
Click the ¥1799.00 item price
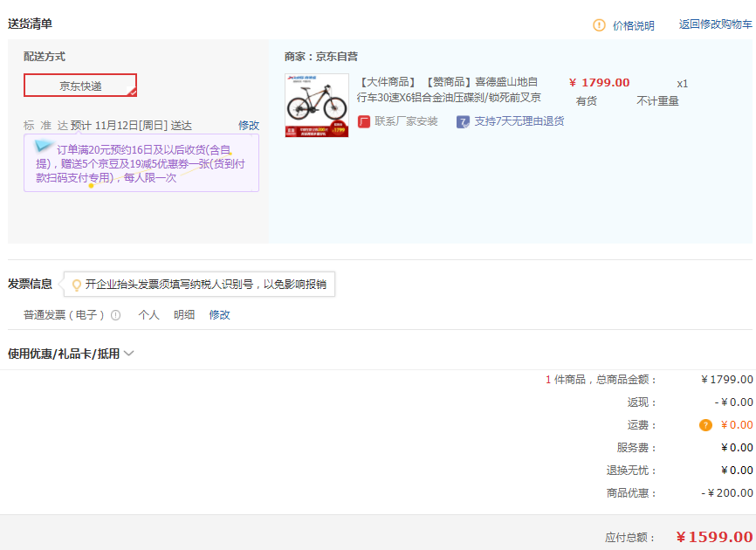pyautogui.click(x=600, y=82)
